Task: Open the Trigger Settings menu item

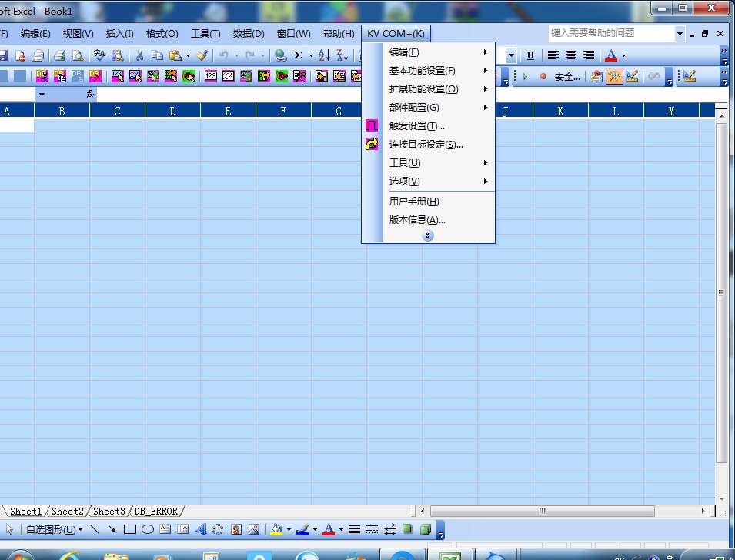Action: tap(417, 125)
